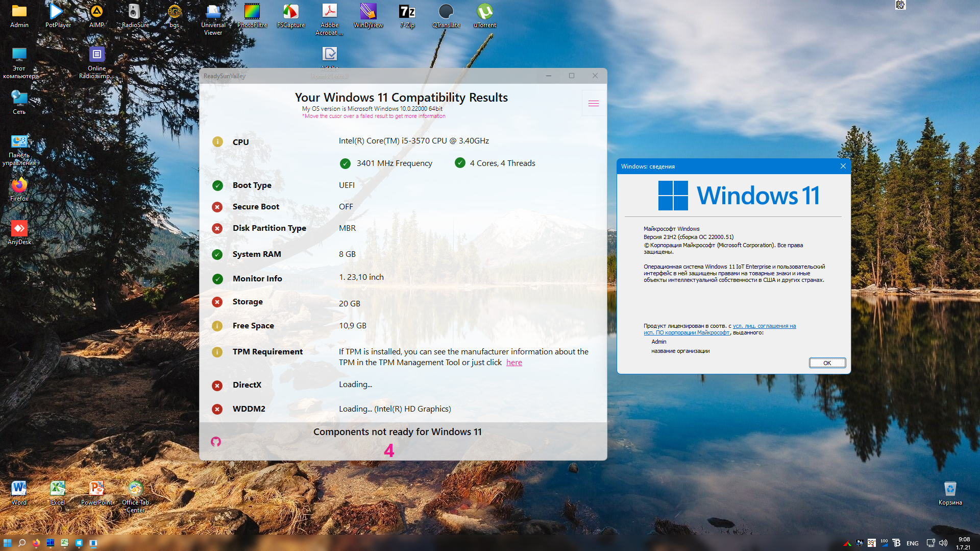The width and height of the screenshot is (980, 551).
Task: Open the uTorrent desktop shortcut
Action: [x=485, y=15]
